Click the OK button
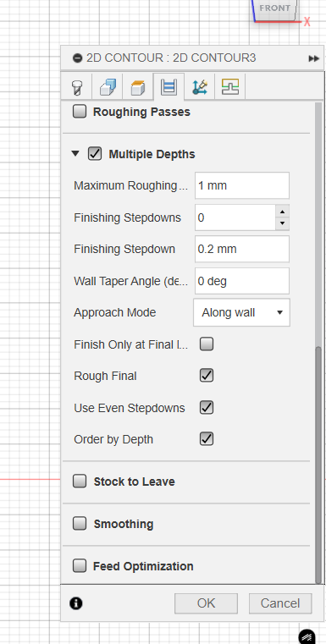The height and width of the screenshot is (644, 326). (x=206, y=603)
